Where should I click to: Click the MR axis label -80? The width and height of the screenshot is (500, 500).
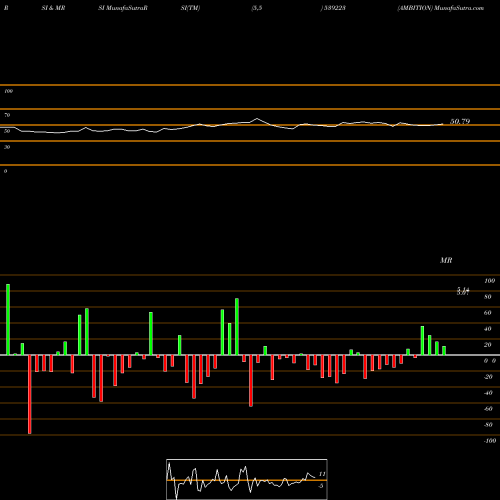click(488, 425)
